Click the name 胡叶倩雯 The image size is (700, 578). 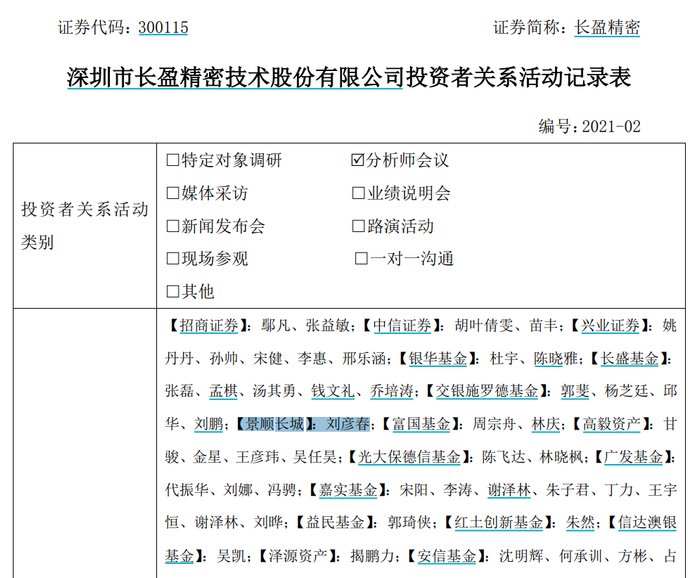[484, 325]
